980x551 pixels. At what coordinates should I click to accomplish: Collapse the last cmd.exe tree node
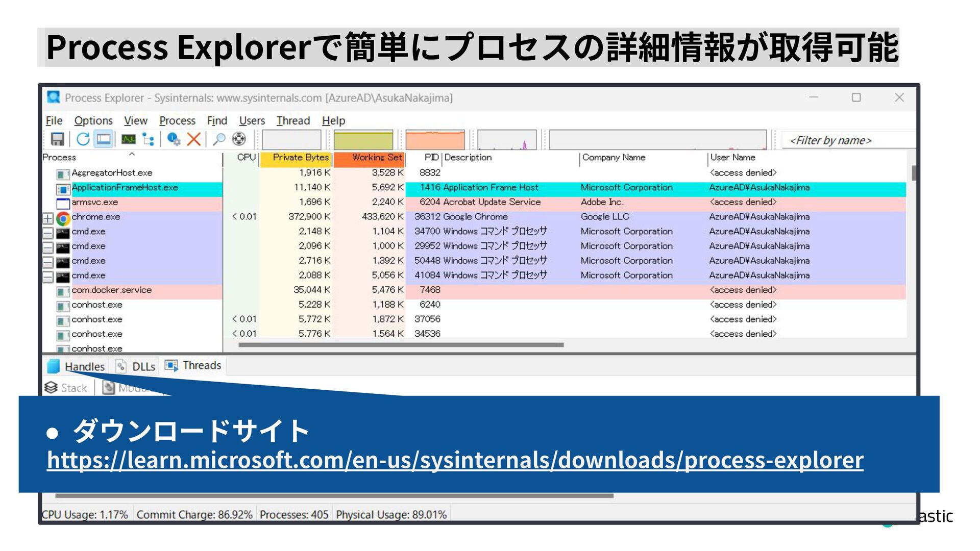pyautogui.click(x=47, y=277)
